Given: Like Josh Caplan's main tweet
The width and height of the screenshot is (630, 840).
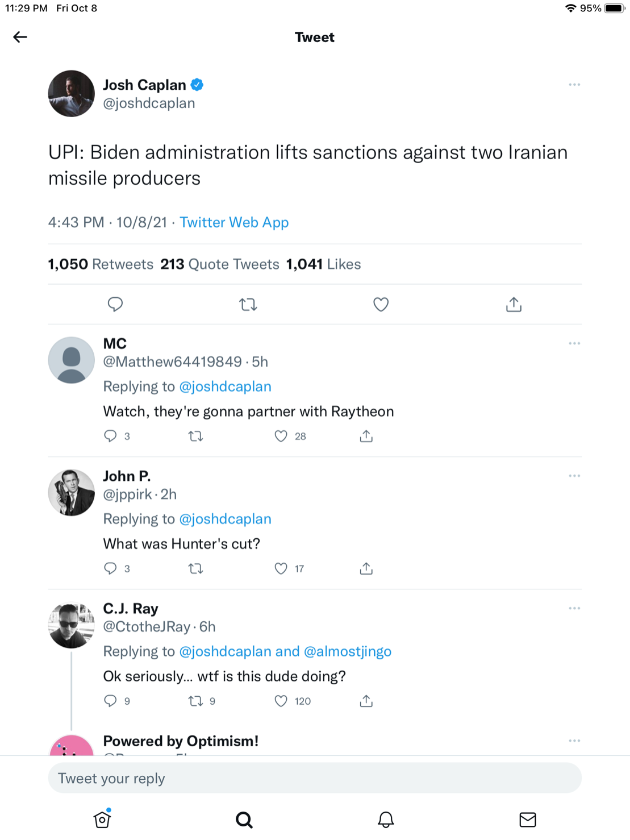Looking at the screenshot, I should (381, 305).
